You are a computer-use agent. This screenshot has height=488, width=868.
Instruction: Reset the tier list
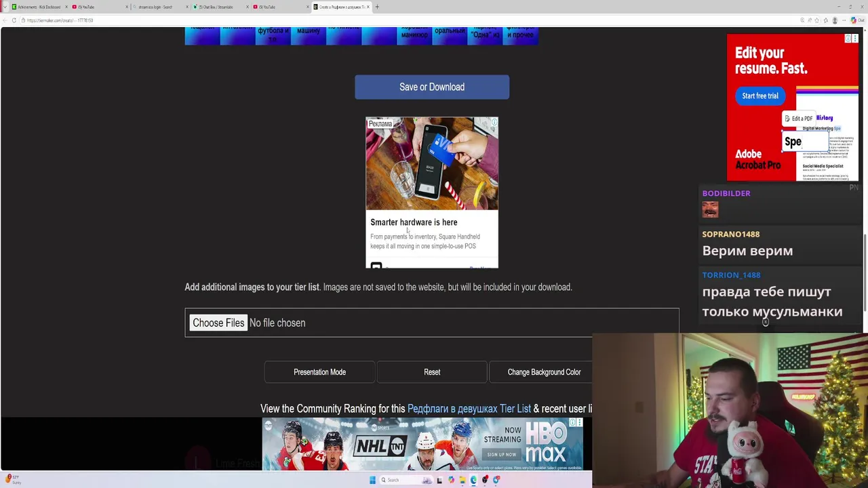[432, 372]
